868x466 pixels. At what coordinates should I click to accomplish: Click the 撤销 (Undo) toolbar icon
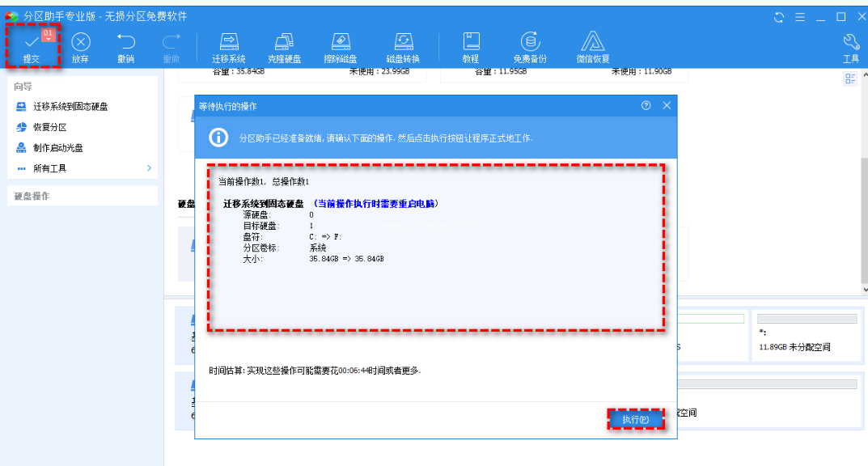pos(126,46)
